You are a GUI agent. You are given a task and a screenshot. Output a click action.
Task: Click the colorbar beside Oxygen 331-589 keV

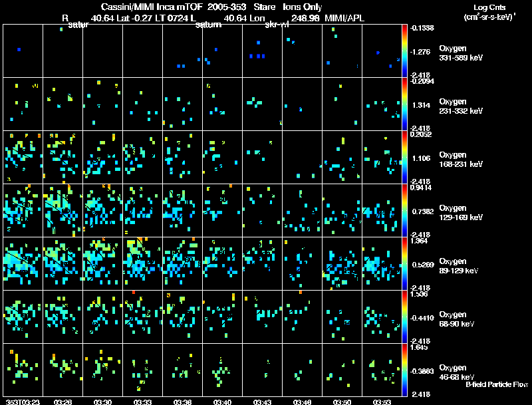pyautogui.click(x=404, y=51)
